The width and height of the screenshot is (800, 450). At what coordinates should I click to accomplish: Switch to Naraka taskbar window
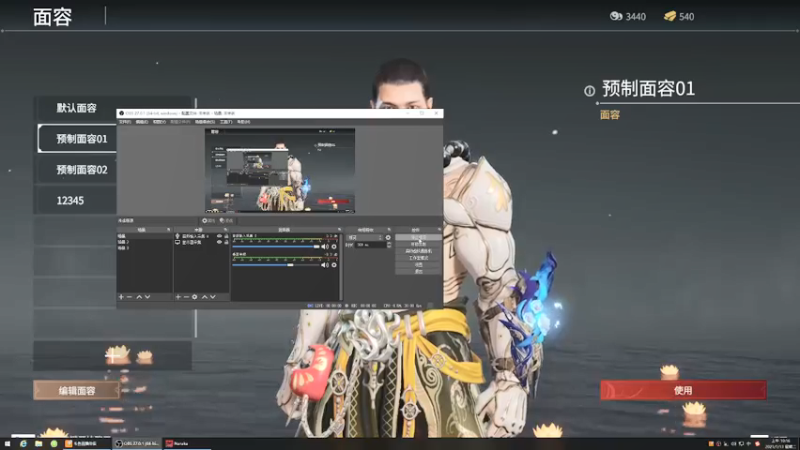tap(187, 444)
